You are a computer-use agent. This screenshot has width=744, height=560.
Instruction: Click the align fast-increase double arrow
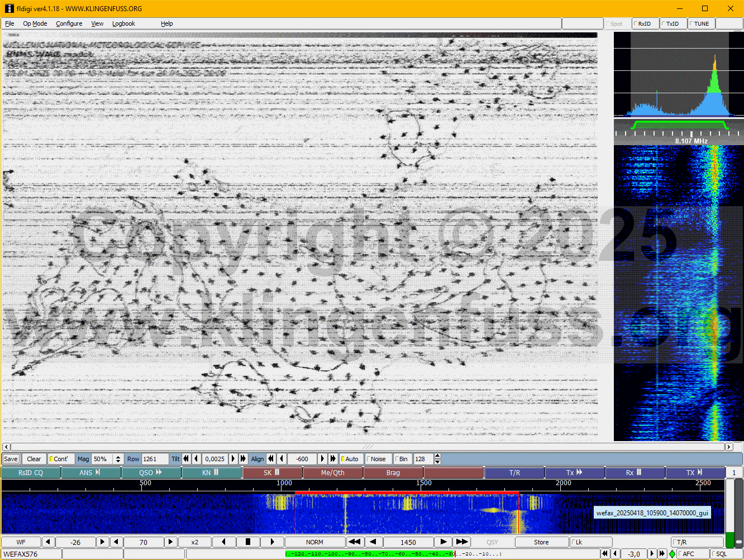(x=333, y=459)
